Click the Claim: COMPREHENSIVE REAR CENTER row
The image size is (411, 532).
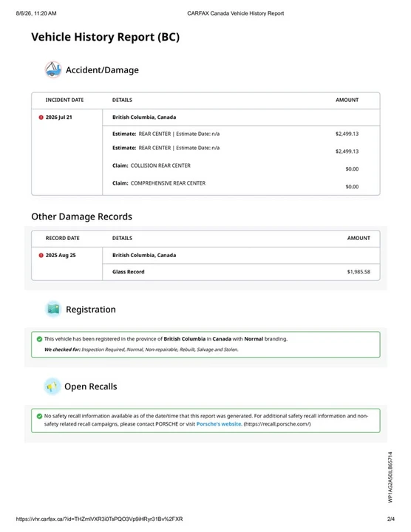(x=241, y=185)
